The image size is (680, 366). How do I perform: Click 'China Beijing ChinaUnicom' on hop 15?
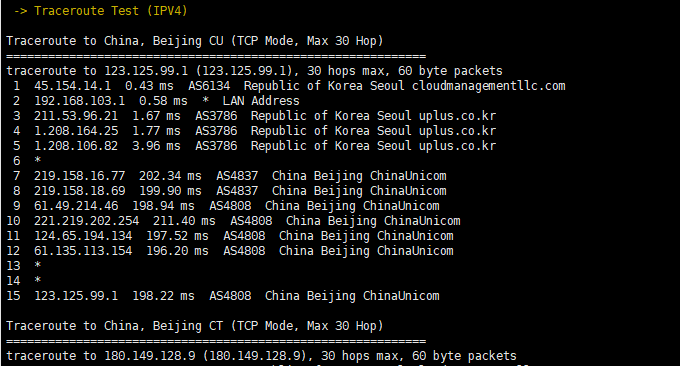coord(352,296)
